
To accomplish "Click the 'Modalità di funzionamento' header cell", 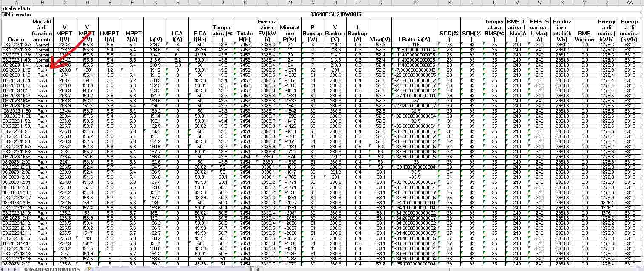I will tap(43, 29).
